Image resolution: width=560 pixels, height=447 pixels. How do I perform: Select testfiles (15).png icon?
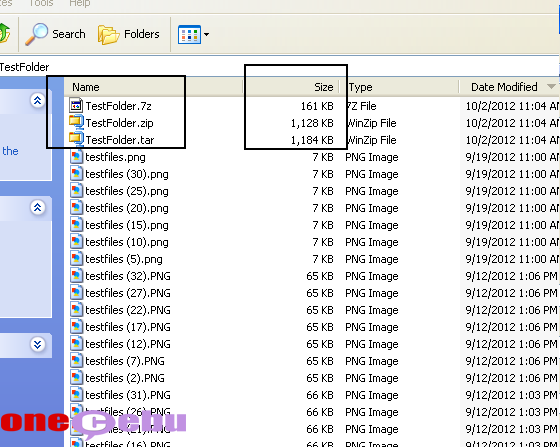coord(76,225)
